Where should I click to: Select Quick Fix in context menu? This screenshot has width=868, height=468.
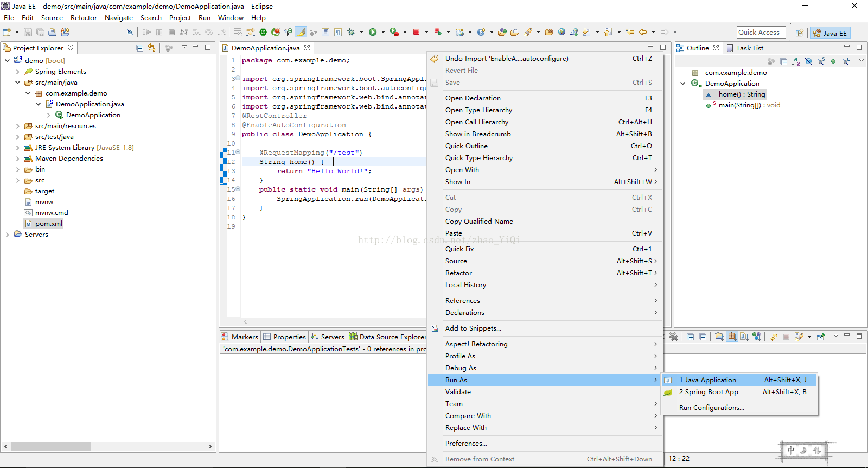pos(545,249)
